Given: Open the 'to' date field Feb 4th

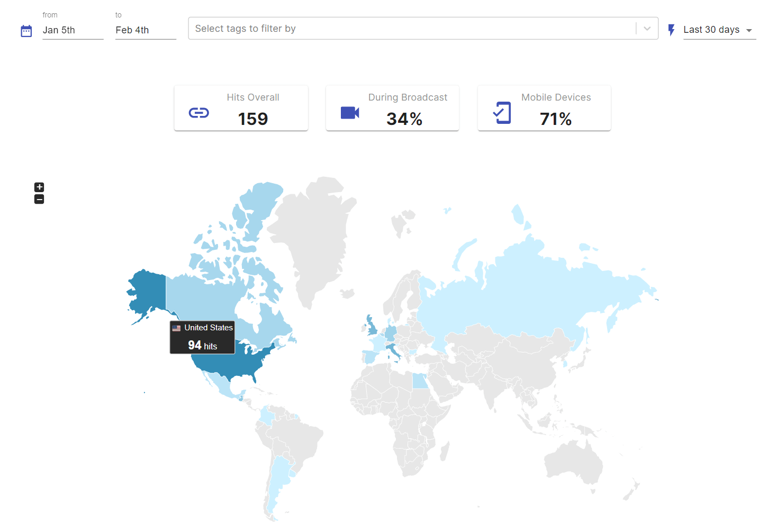Looking at the screenshot, I should tap(146, 30).
